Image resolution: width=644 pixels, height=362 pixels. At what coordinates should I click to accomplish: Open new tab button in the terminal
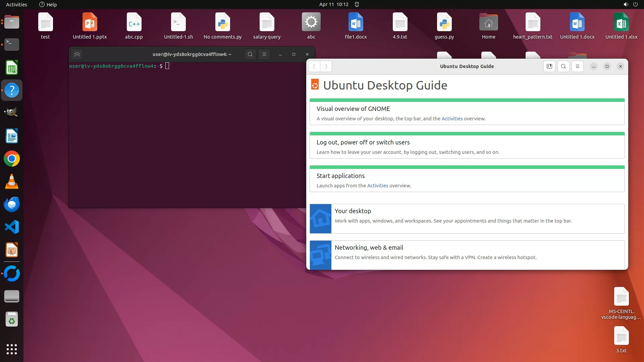[x=77, y=54]
